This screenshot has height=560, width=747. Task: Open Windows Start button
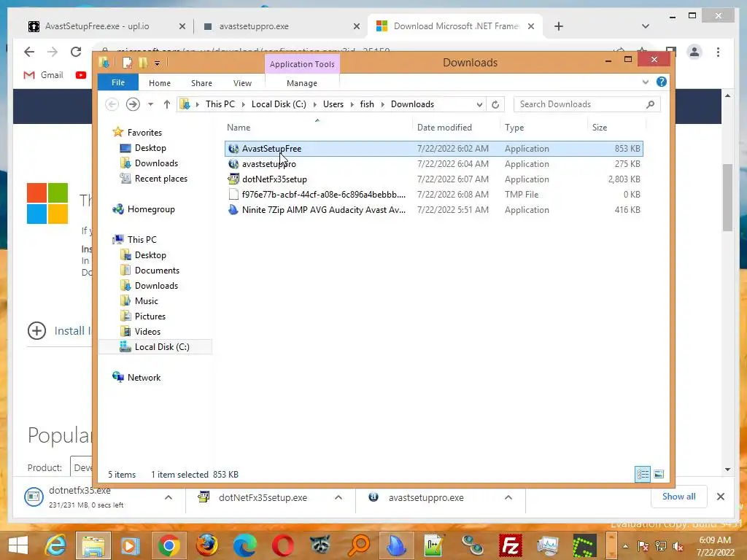[18, 545]
